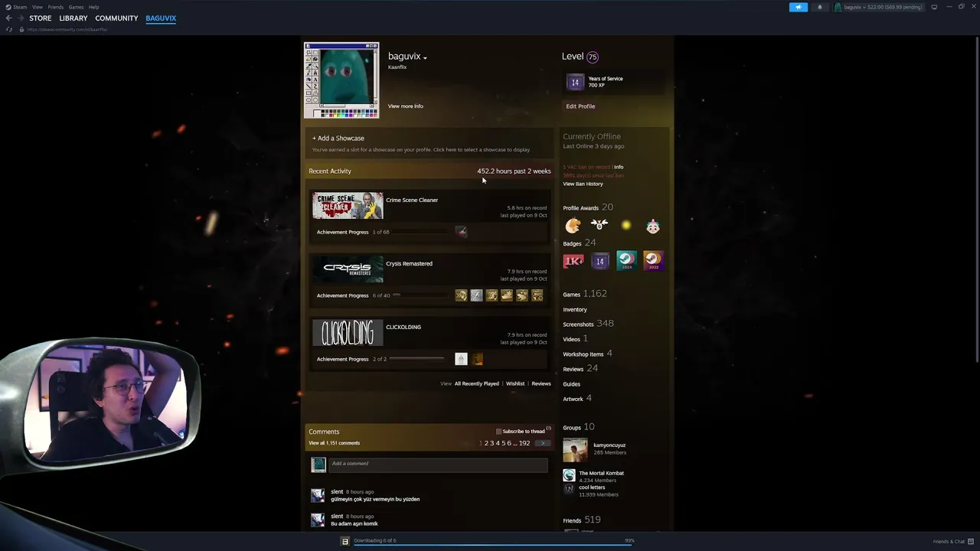Click the forward navigation arrow
Viewport: 980px width, 551px height.
point(20,18)
